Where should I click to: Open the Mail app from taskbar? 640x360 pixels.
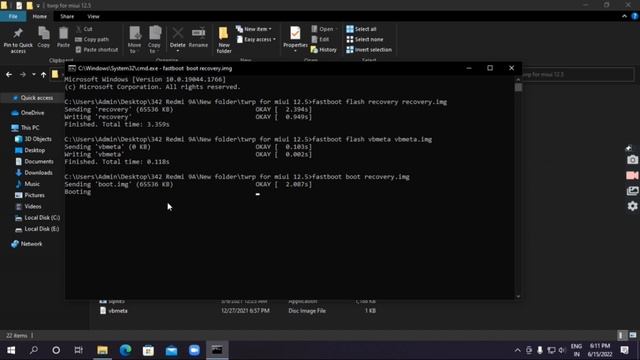(x=171, y=350)
